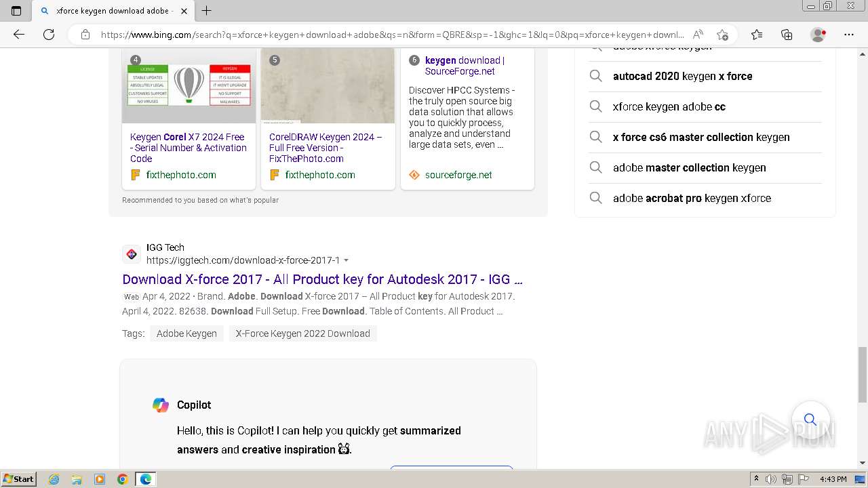Screen dimensions: 868x488
Task: Click the Copilot logo icon
Action: [161, 405]
